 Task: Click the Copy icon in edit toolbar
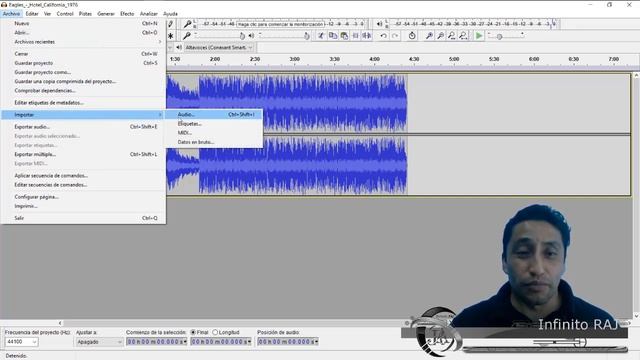(333, 36)
